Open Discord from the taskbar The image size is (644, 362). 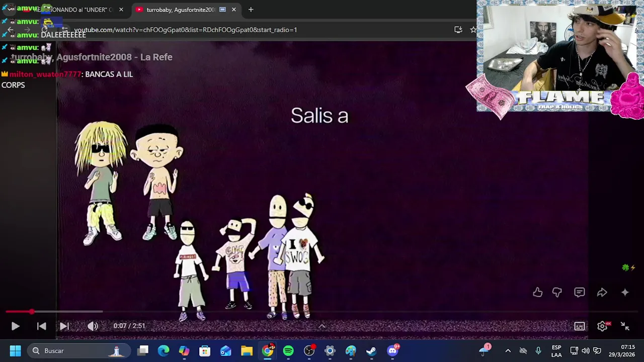[x=392, y=351]
